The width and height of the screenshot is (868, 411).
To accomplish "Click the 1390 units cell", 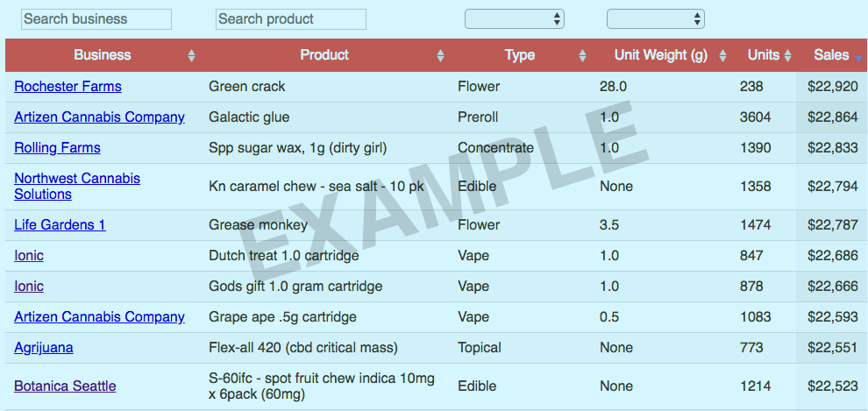I will pyautogui.click(x=755, y=148).
